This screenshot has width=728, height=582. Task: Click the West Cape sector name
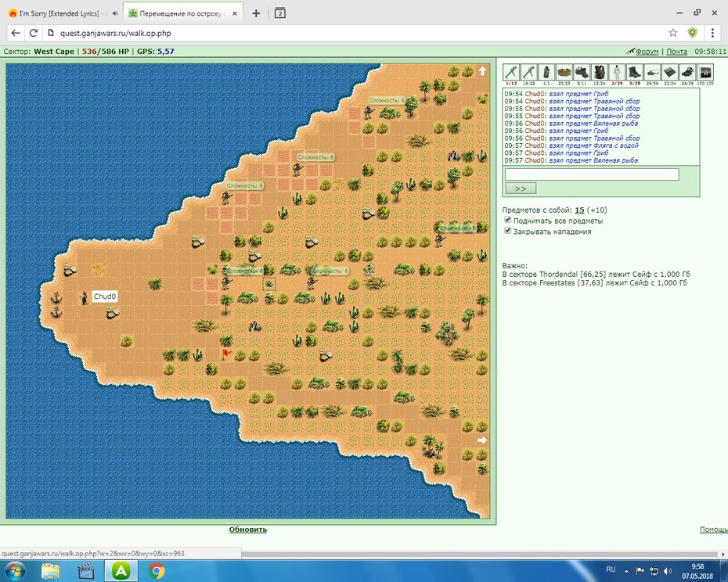point(54,52)
